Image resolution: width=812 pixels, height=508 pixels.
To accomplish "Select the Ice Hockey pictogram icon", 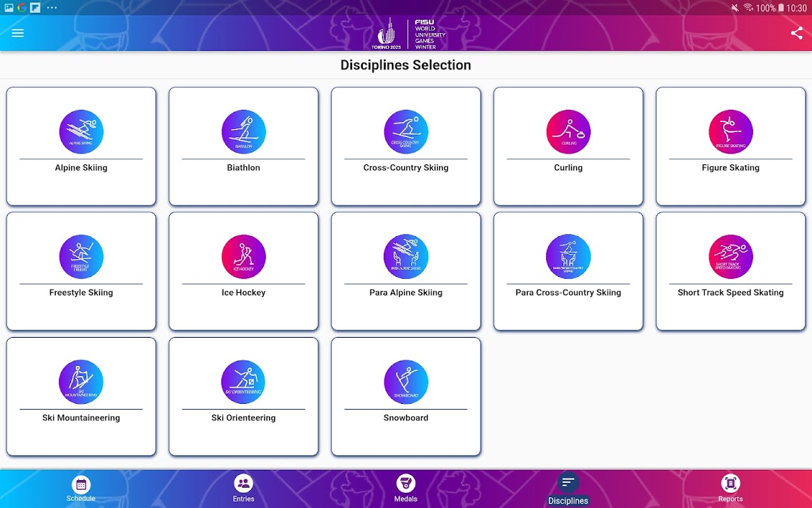I will [x=244, y=257].
